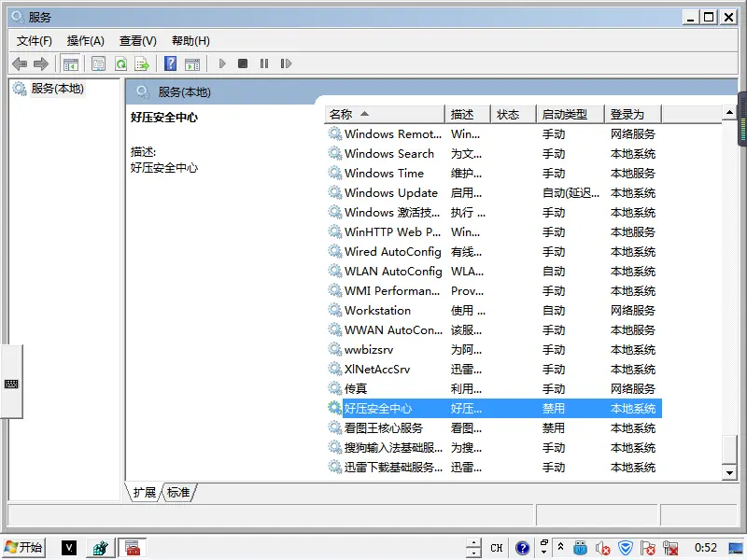Select the WinHTTP Web P... service
This screenshot has width=747, height=560.
(x=493, y=232)
